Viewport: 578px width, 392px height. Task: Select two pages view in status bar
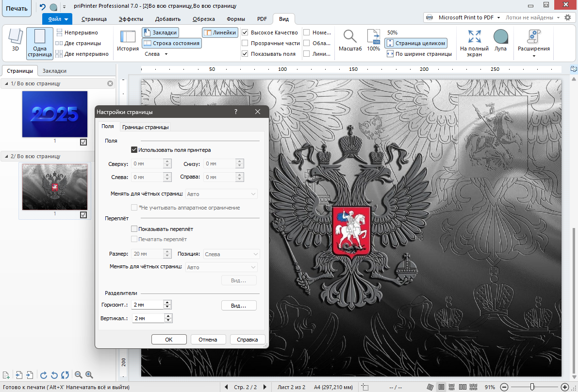(462, 387)
